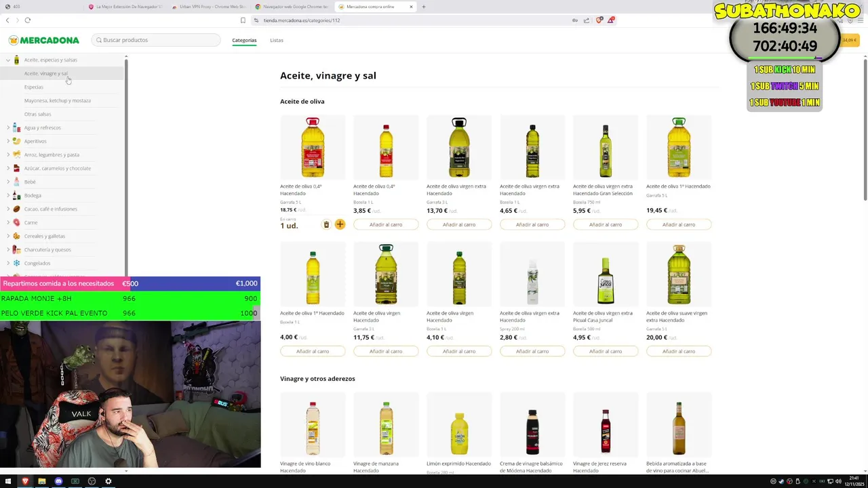Click the Agua y refrescos category icon
The image size is (868, 488).
pos(16,127)
